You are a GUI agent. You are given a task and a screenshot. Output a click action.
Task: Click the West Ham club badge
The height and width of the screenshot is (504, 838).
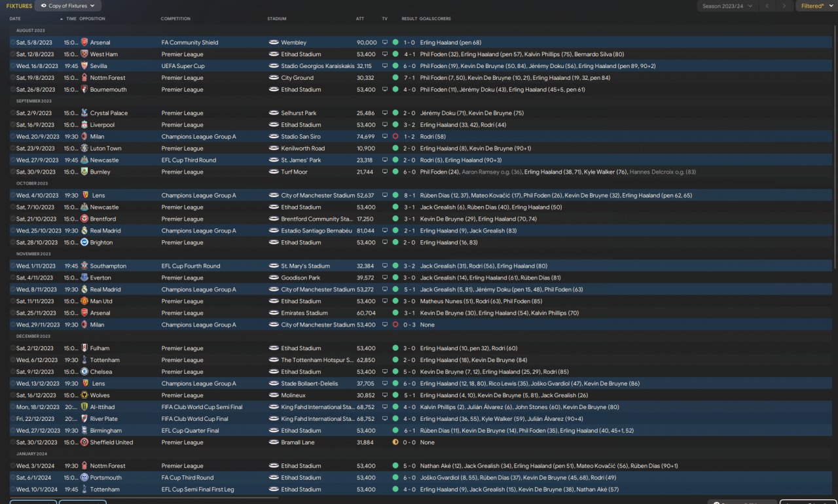click(x=84, y=54)
